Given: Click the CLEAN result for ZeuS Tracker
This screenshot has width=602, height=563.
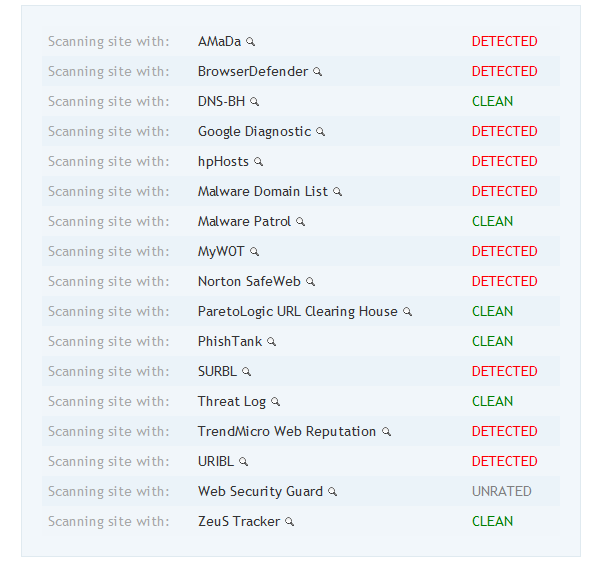Looking at the screenshot, I should (492, 521).
